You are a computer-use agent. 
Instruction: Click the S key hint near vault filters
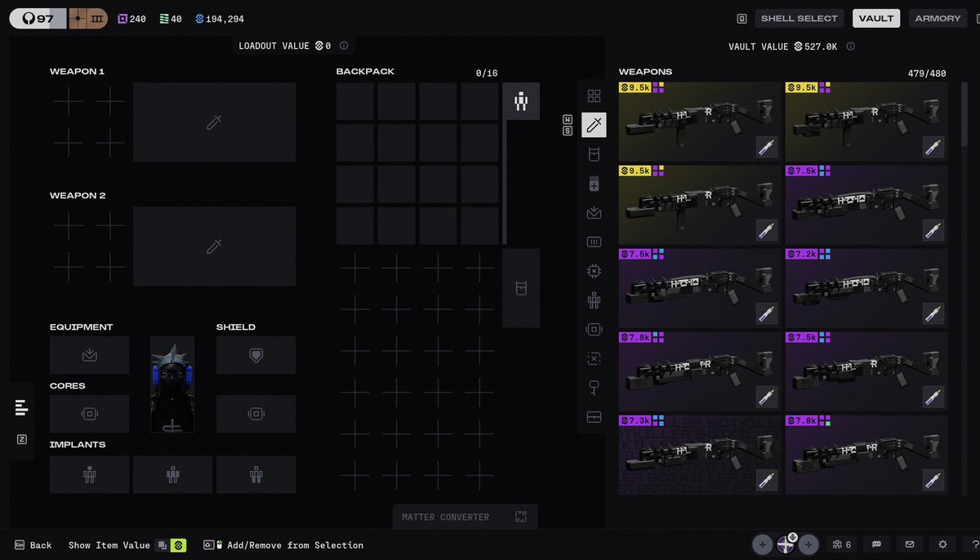568,131
